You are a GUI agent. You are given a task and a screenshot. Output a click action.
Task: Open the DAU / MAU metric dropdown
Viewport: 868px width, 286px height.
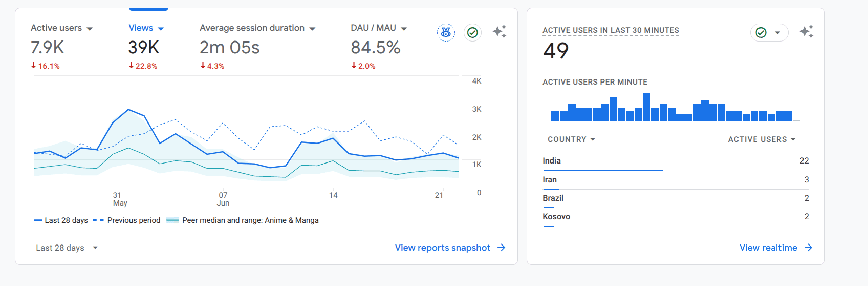coord(404,29)
